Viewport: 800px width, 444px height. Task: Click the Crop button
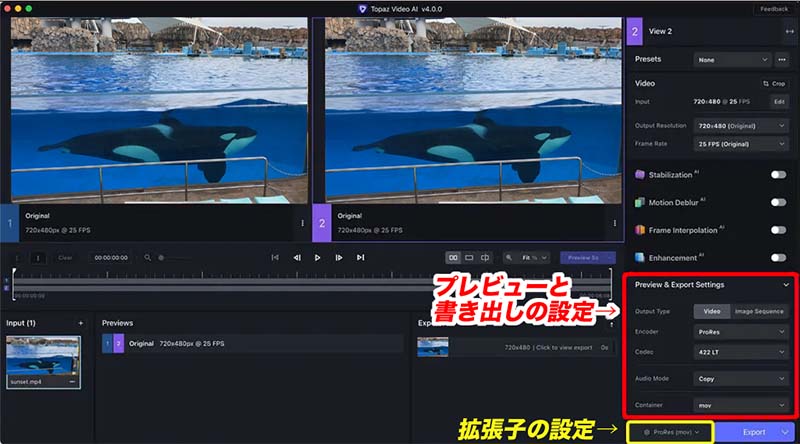click(774, 83)
